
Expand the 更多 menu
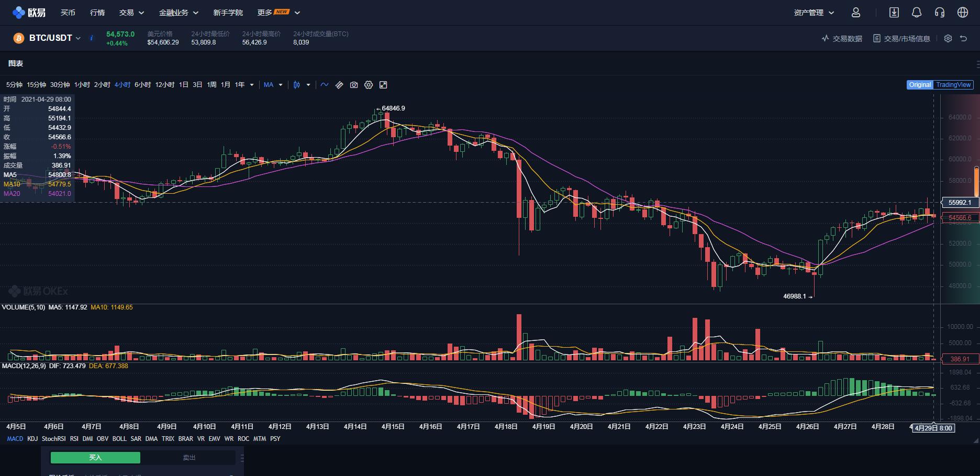[x=279, y=13]
